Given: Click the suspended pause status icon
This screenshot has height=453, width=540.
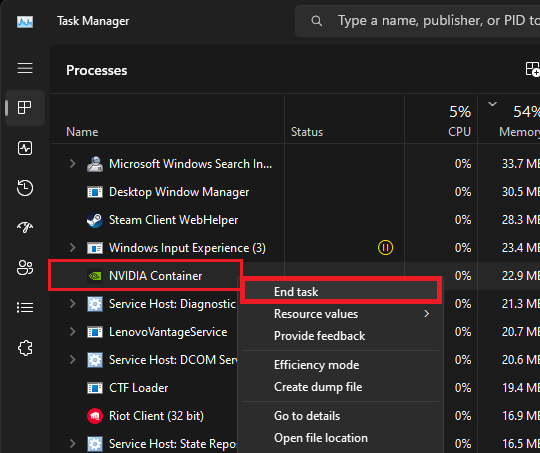Looking at the screenshot, I should point(385,248).
